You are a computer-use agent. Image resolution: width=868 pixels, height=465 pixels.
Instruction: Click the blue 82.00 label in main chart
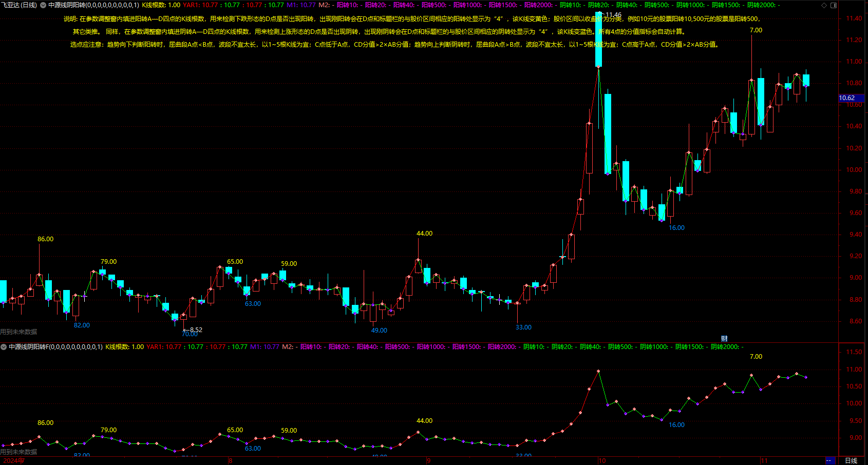pos(82,325)
